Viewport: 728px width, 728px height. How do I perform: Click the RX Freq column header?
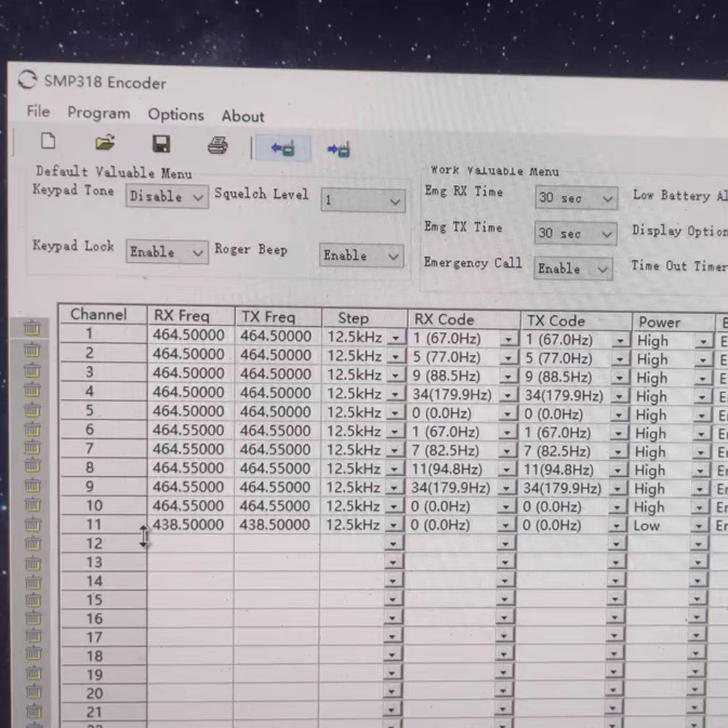[191, 316]
